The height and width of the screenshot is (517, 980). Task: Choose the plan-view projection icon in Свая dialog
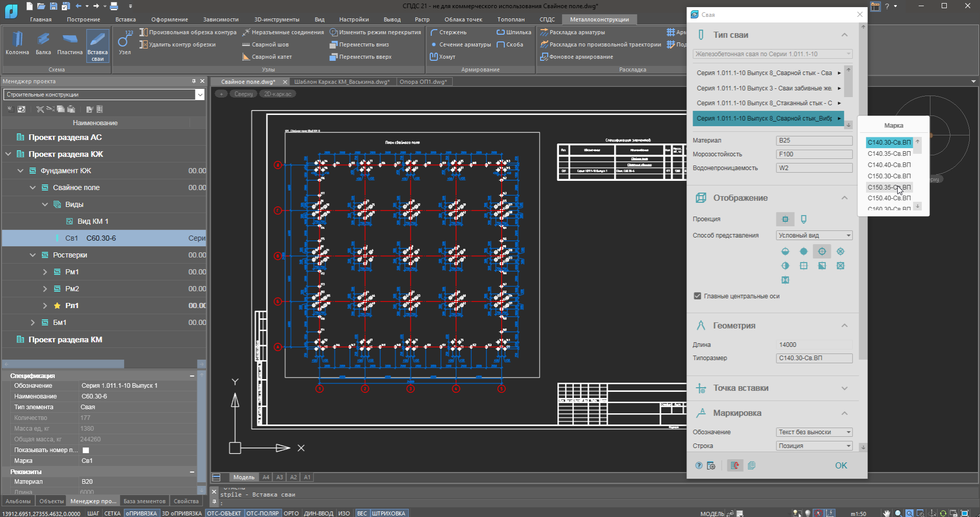click(x=785, y=219)
